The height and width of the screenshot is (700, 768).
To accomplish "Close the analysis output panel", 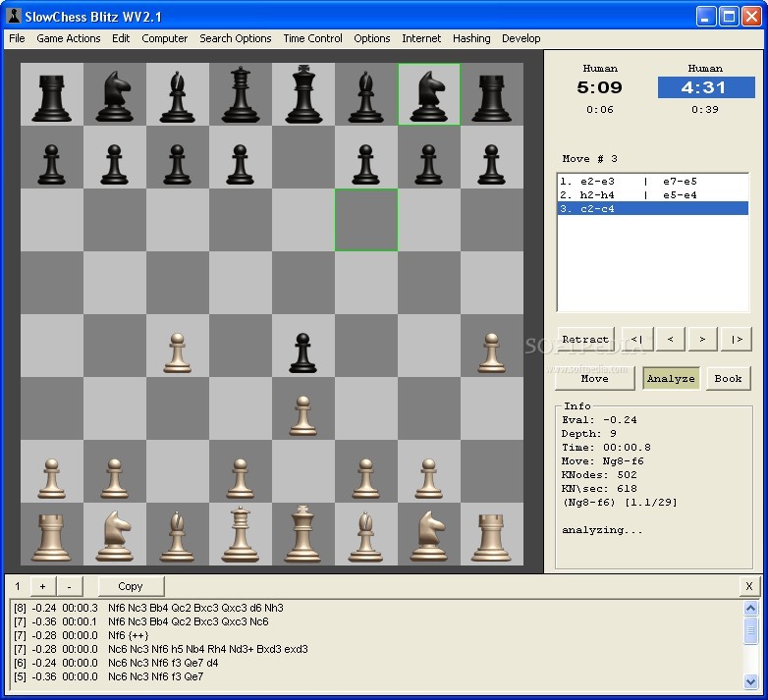I will pos(749,586).
